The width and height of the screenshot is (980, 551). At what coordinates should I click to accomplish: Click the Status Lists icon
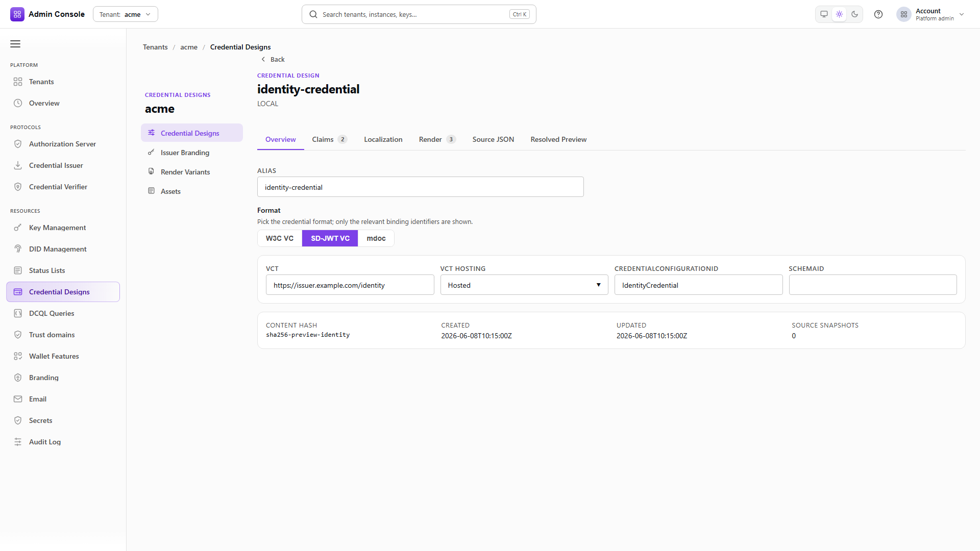18,270
